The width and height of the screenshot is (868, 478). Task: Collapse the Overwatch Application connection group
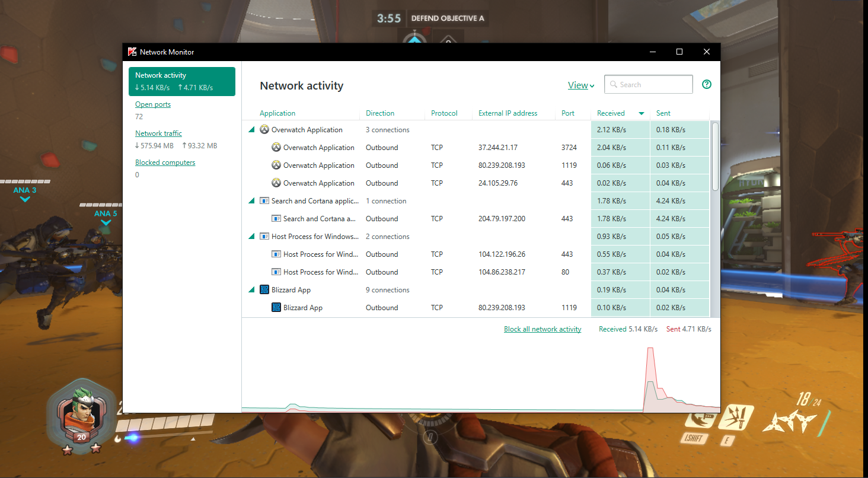click(x=252, y=130)
